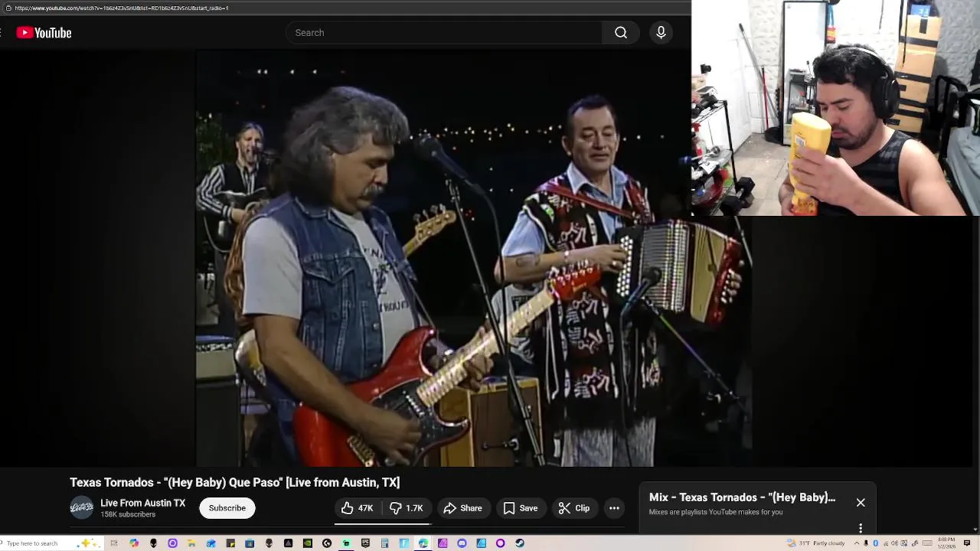This screenshot has width=980, height=551.
Task: Open Calculator from the taskbar
Action: pyautogui.click(x=385, y=543)
